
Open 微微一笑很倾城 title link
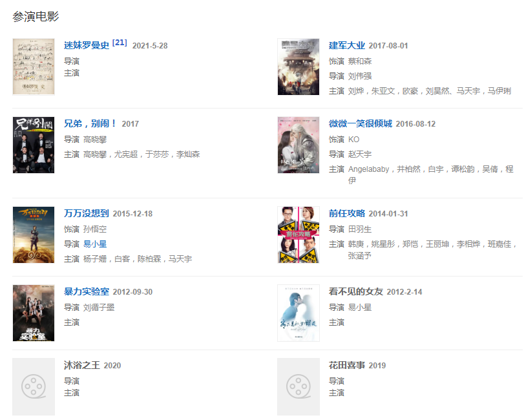(x=361, y=123)
